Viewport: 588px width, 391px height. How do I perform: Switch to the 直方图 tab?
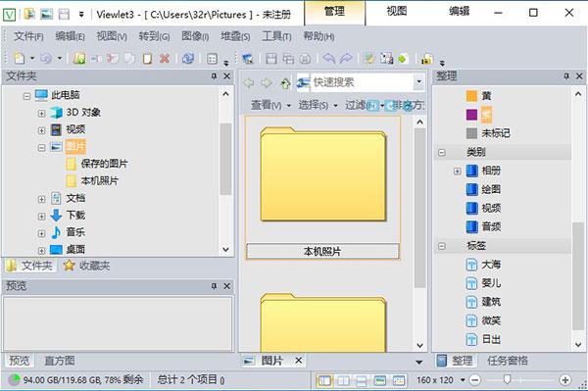(60, 361)
